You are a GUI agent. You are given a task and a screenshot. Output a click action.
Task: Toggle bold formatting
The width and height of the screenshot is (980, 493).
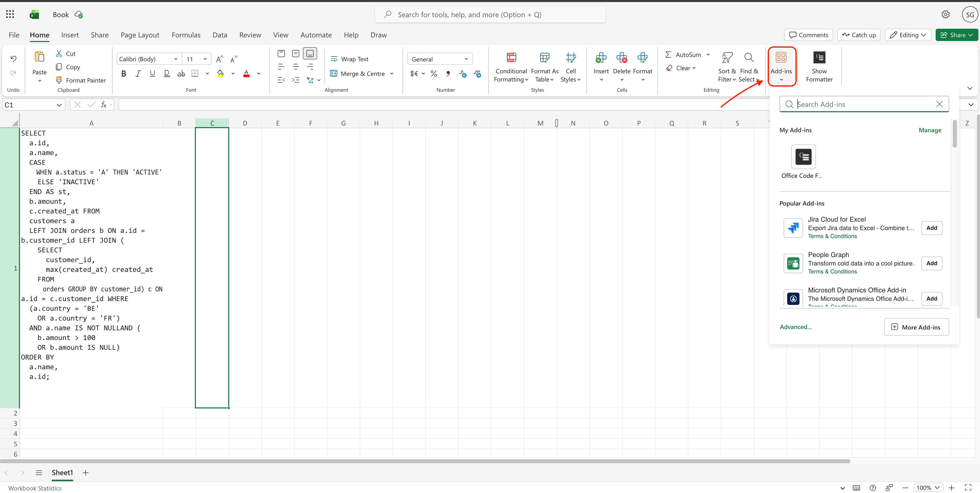(124, 73)
